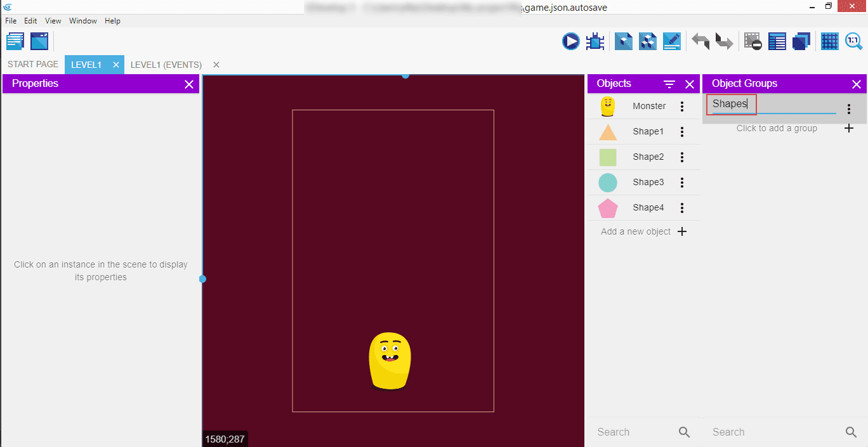Start debug preview using the bug chip icon
This screenshot has height=447, width=868.
(595, 42)
